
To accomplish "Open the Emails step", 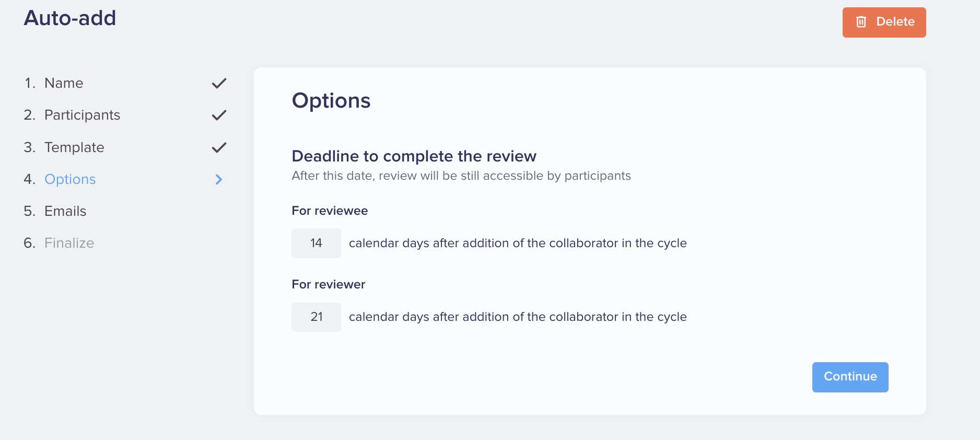I will 65,211.
